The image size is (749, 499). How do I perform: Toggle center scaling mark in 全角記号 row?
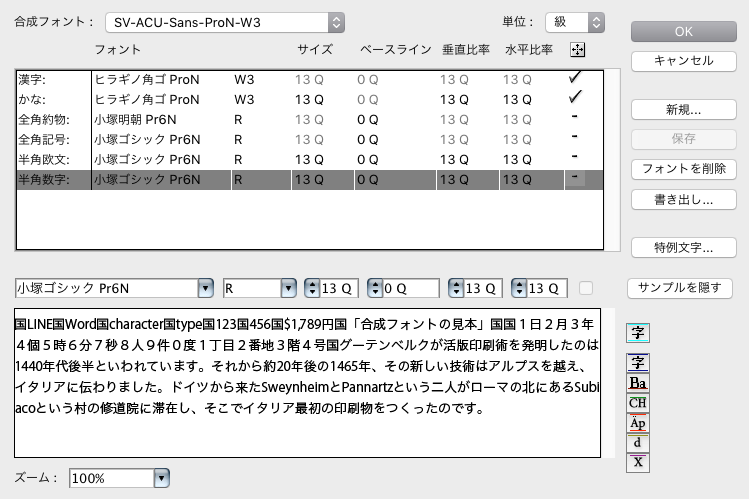point(575,137)
